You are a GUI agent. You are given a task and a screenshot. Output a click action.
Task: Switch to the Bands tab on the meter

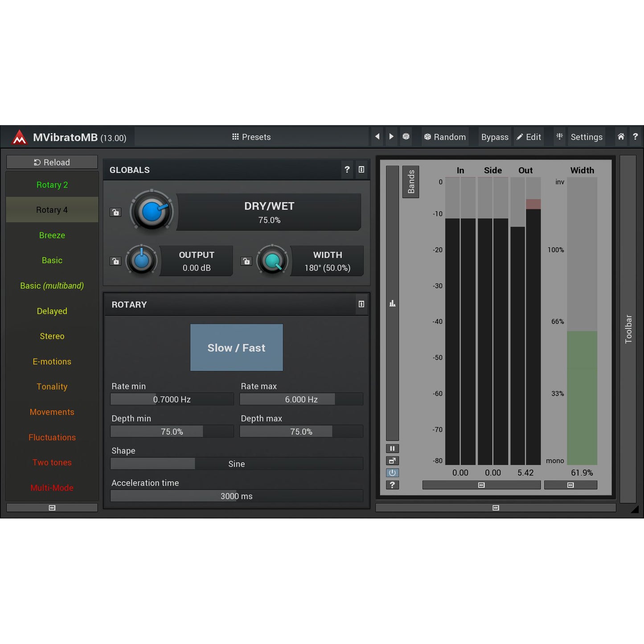[410, 181]
